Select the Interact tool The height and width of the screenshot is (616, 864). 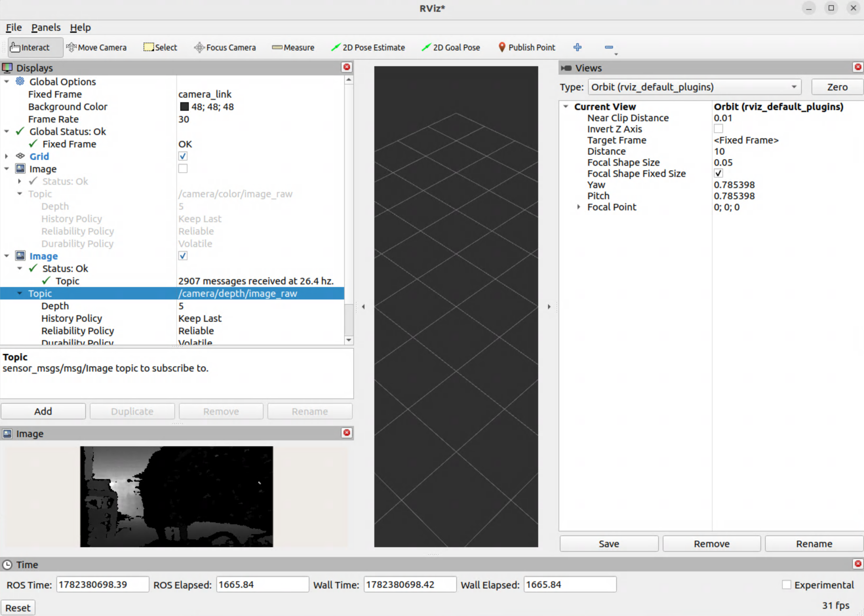pyautogui.click(x=35, y=48)
